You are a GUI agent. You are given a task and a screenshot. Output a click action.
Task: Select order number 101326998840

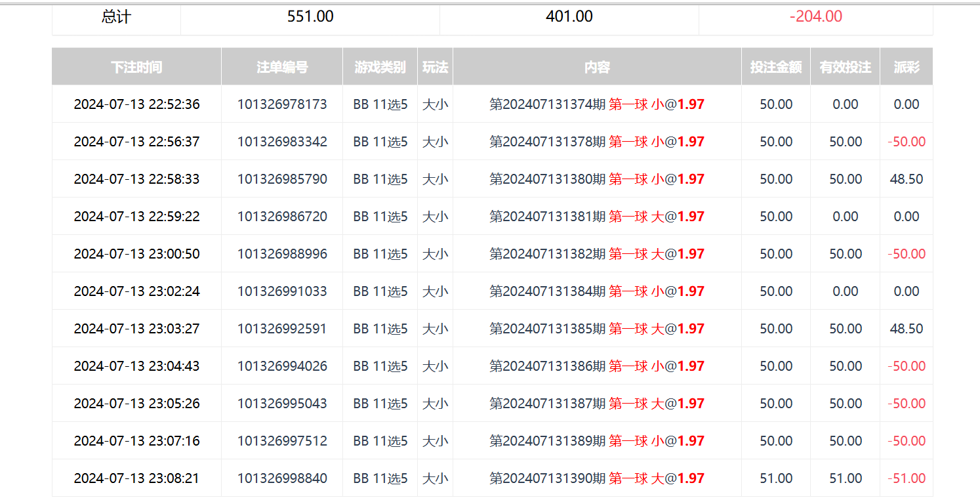click(282, 478)
